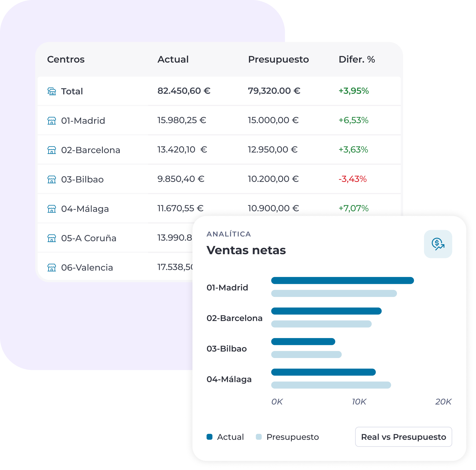The height and width of the screenshot is (470, 476).
Task: Select the 02-Barcelona table row label
Action: [91, 150]
